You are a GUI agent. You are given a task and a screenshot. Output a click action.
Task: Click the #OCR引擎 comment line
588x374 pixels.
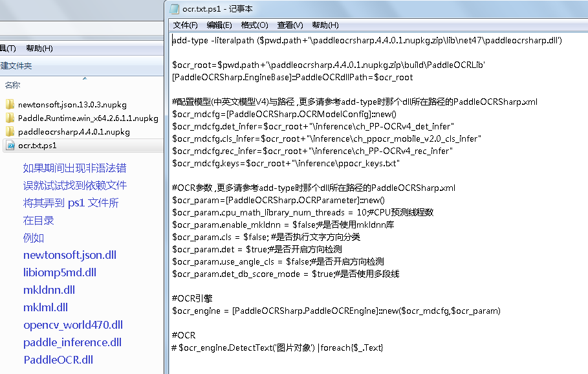192,298
